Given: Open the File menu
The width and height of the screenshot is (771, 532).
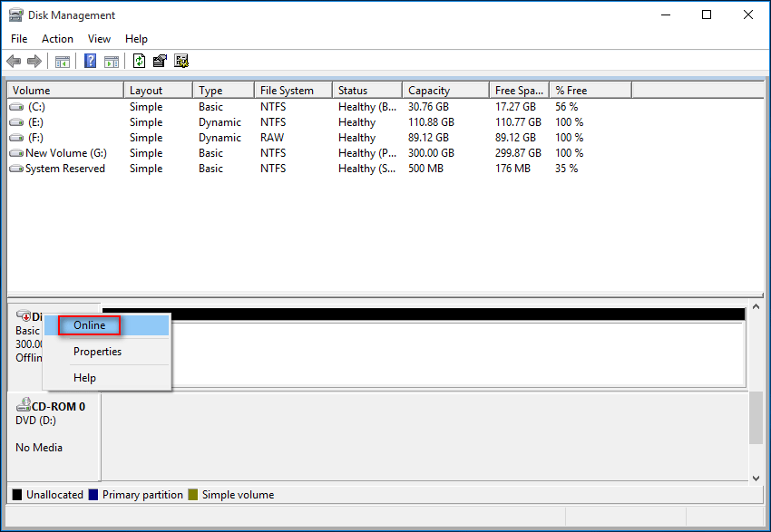Looking at the screenshot, I should 19,39.
